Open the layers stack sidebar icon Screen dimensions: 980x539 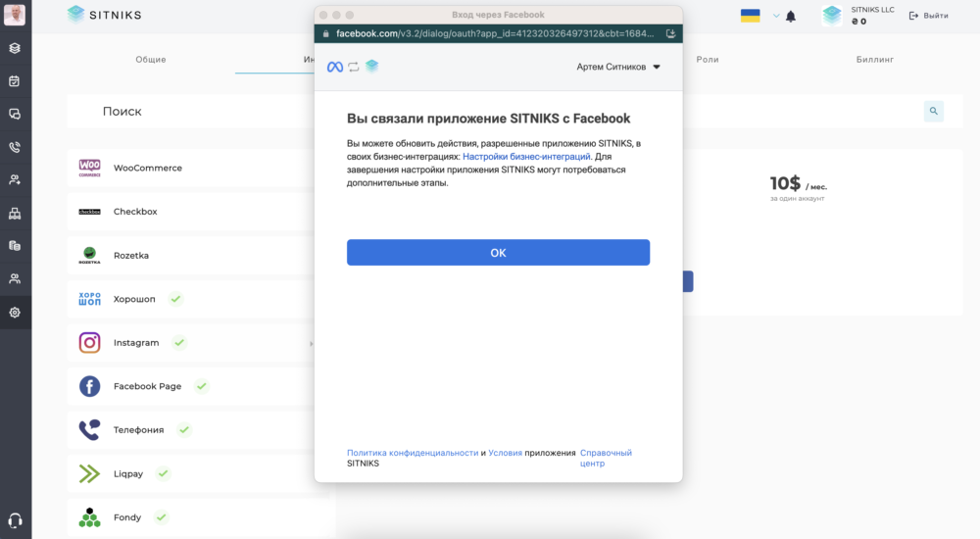(x=15, y=48)
